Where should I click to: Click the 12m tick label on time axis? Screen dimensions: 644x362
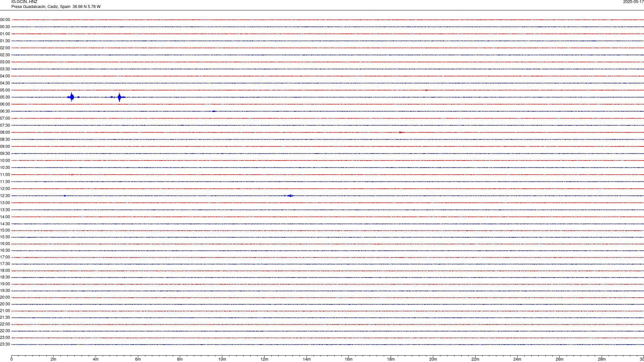click(264, 359)
